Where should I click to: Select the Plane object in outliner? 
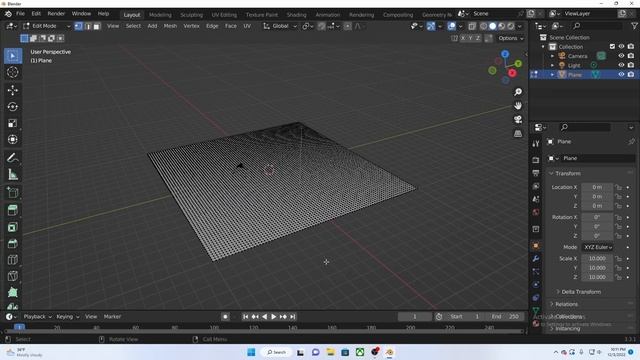pyautogui.click(x=575, y=75)
